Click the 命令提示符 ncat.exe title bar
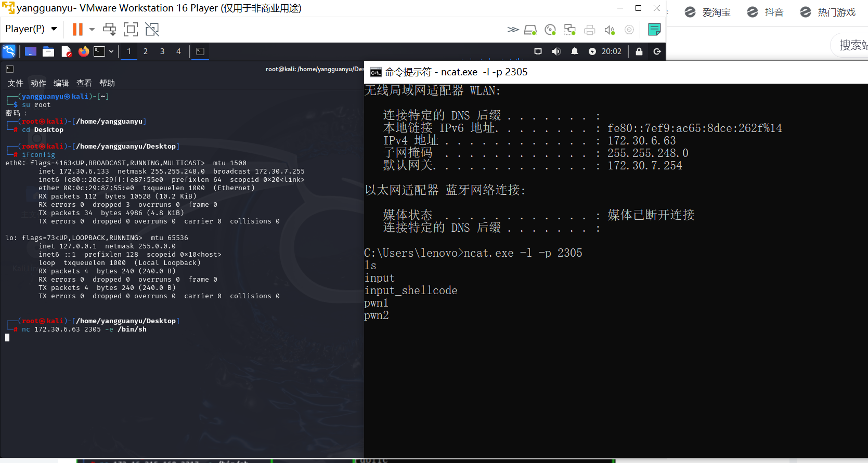This screenshot has width=868, height=463. pos(616,72)
